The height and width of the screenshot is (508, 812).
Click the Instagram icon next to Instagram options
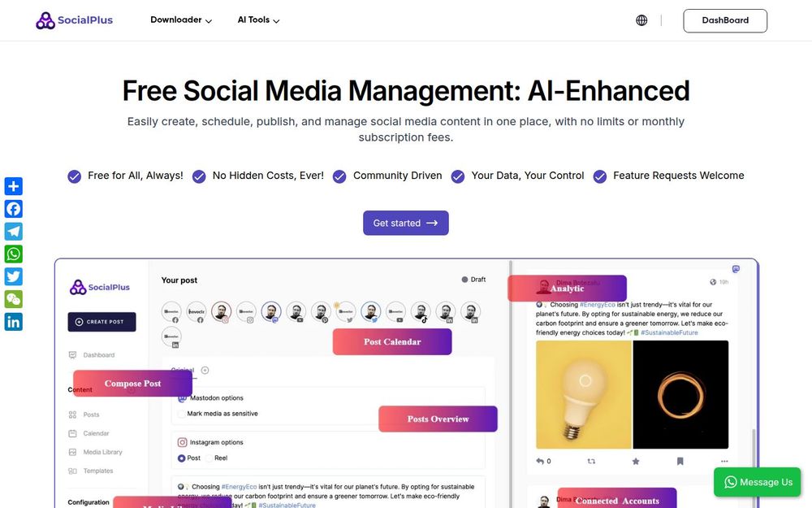click(182, 442)
